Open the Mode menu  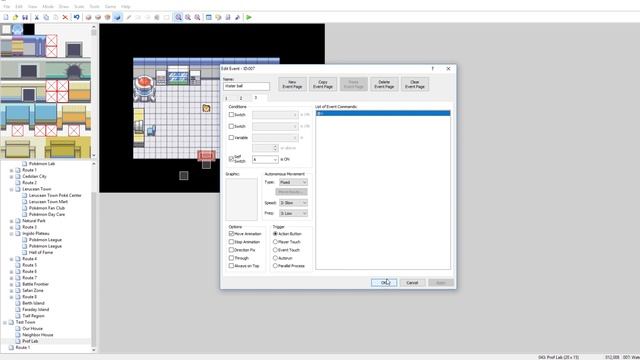tap(48, 7)
